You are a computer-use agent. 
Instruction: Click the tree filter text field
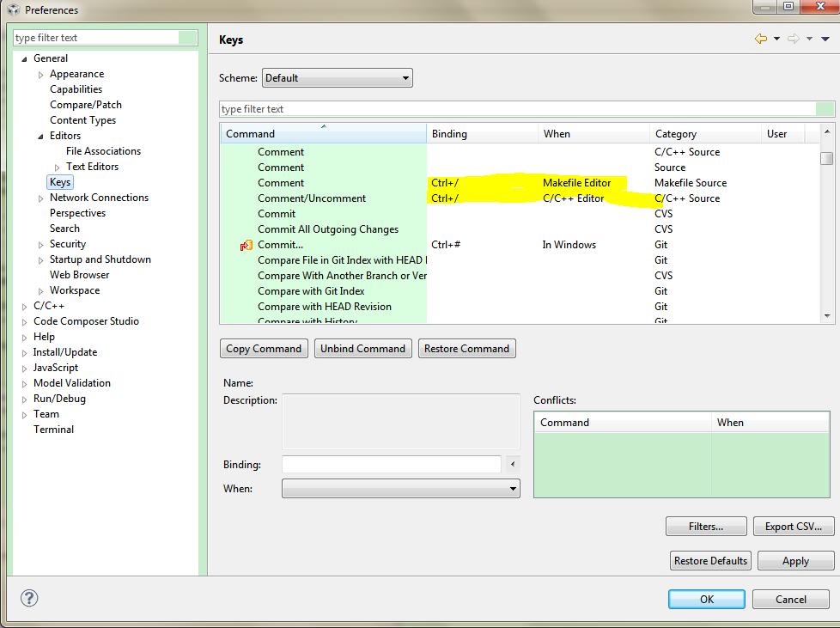[105, 38]
